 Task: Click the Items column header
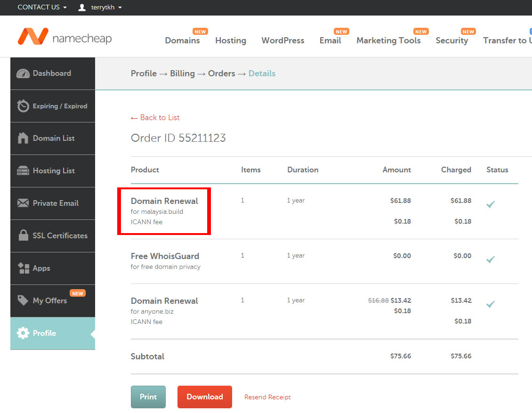click(251, 170)
